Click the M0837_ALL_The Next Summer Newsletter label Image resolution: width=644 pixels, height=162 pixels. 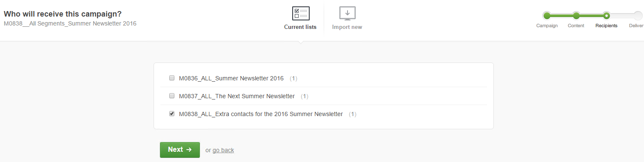point(237,96)
